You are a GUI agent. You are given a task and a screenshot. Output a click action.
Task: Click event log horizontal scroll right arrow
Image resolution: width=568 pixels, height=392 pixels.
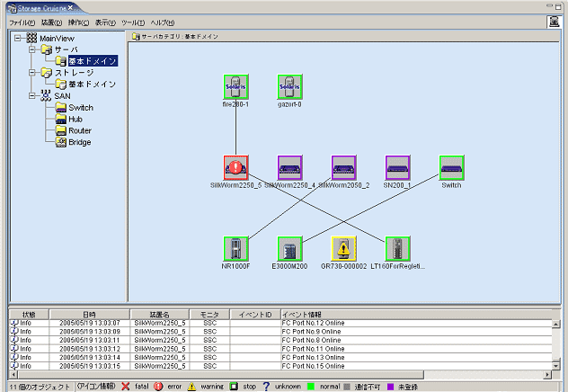pyautogui.click(x=547, y=375)
